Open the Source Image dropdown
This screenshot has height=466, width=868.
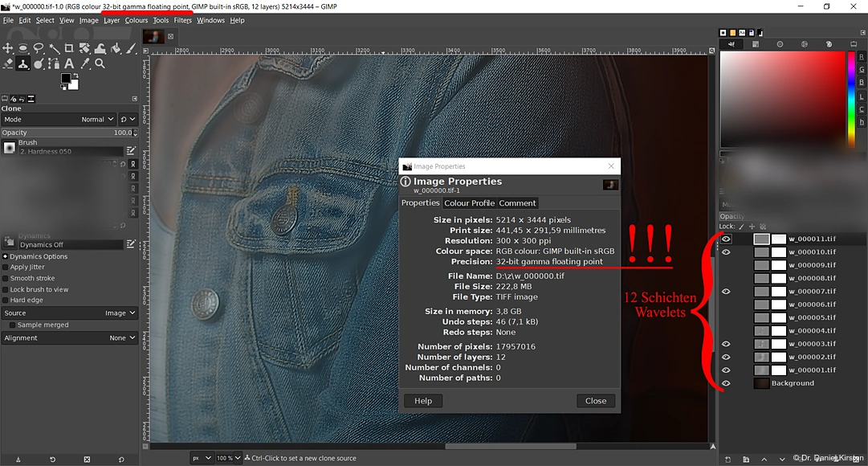(69, 313)
